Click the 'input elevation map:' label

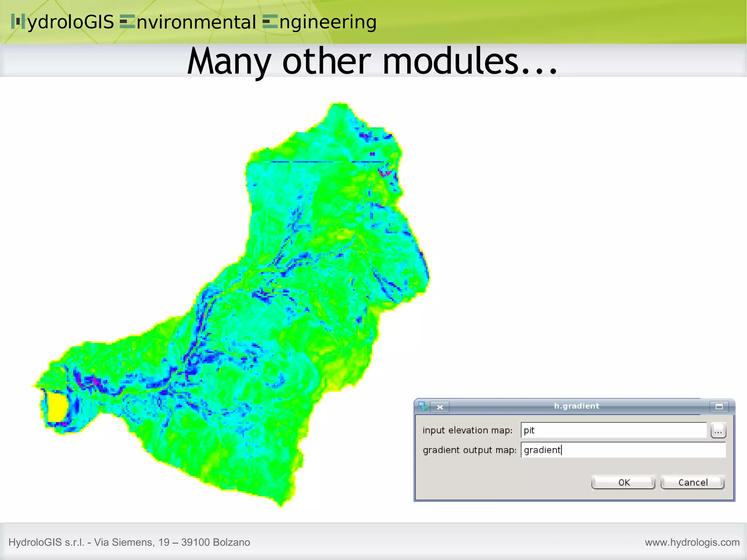[x=467, y=430]
